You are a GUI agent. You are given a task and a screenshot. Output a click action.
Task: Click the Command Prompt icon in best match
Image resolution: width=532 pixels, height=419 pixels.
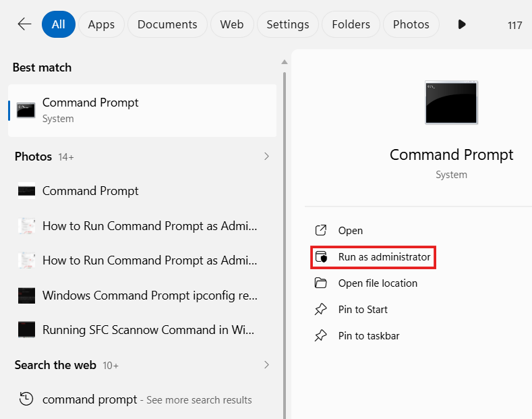click(x=26, y=111)
